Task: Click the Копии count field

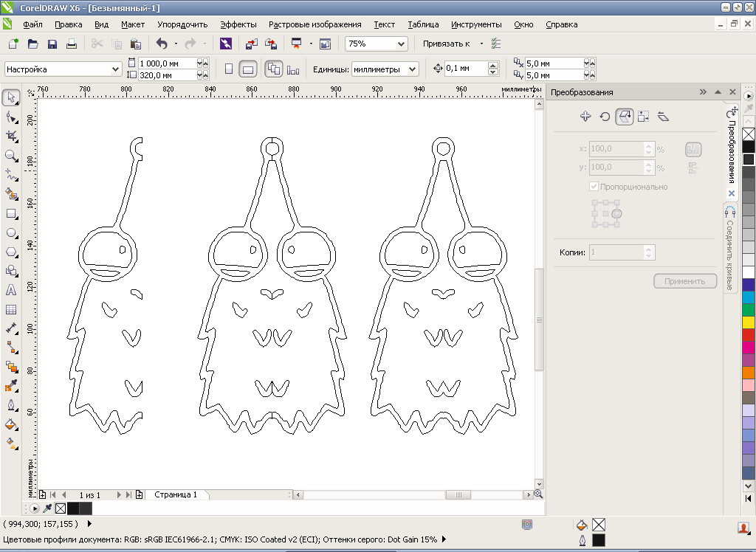Action: point(616,252)
